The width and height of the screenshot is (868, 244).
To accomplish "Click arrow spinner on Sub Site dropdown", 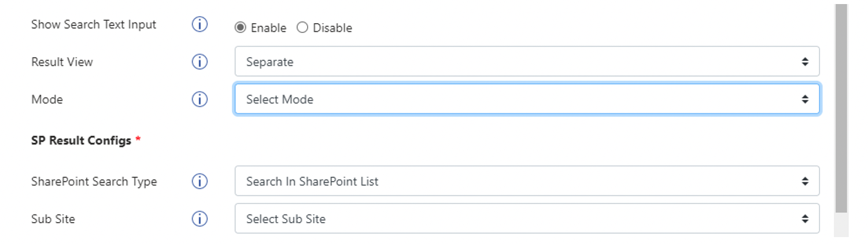I will (805, 219).
